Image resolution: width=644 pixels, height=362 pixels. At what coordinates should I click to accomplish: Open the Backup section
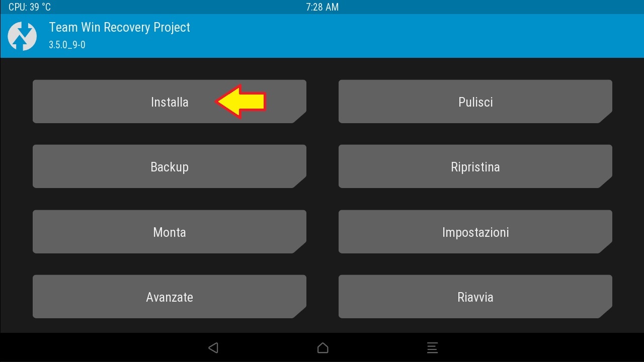point(169,167)
